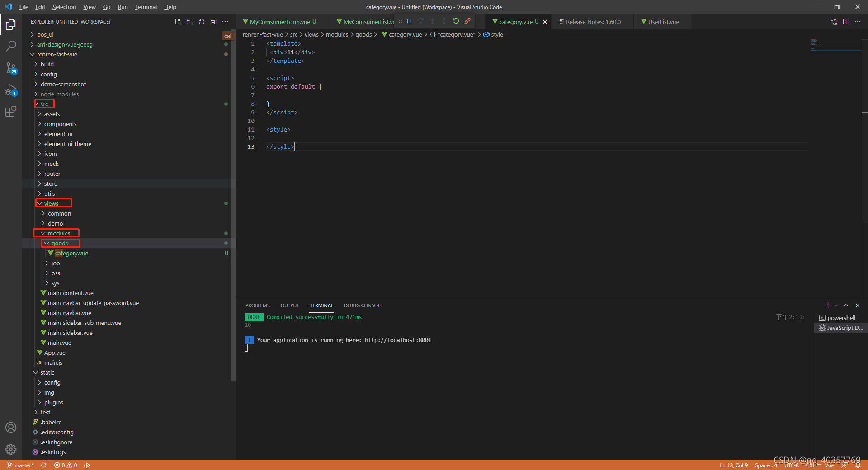Restart the debug session
The image size is (868, 470).
coord(456,21)
